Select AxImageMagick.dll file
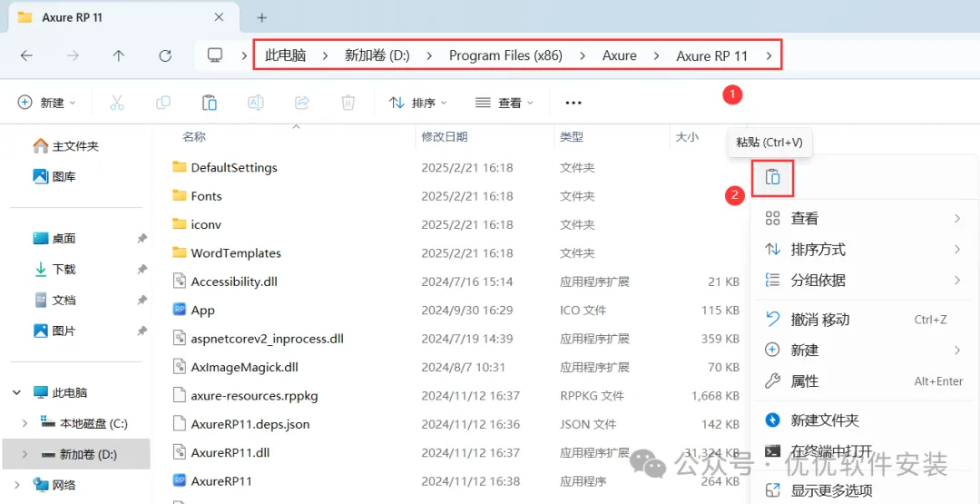The width and height of the screenshot is (980, 504). 244,367
